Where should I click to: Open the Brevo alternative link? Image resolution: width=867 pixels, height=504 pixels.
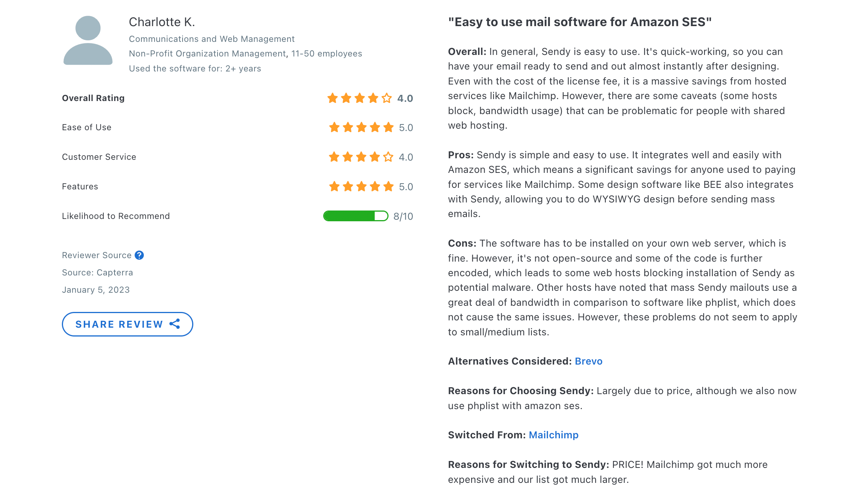pyautogui.click(x=588, y=361)
